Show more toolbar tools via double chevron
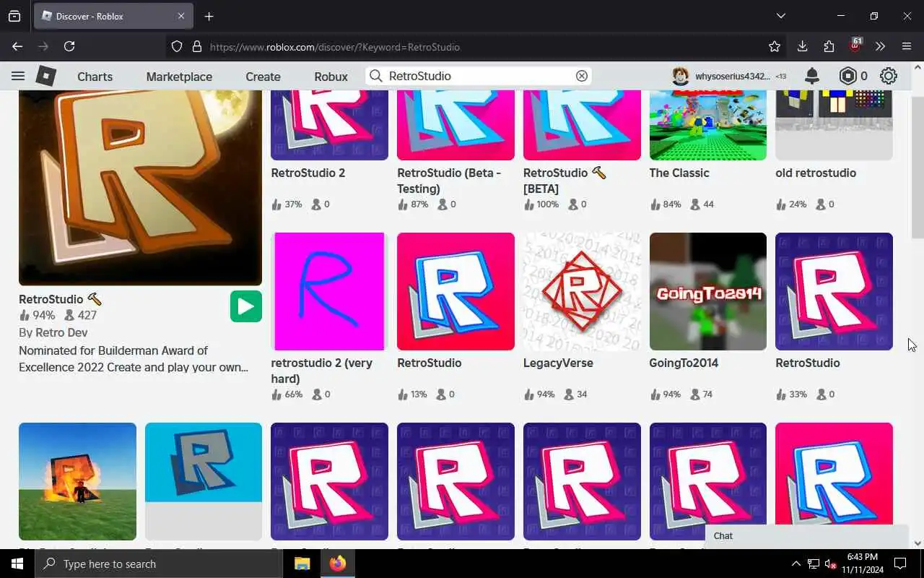This screenshot has width=924, height=578. [x=880, y=46]
